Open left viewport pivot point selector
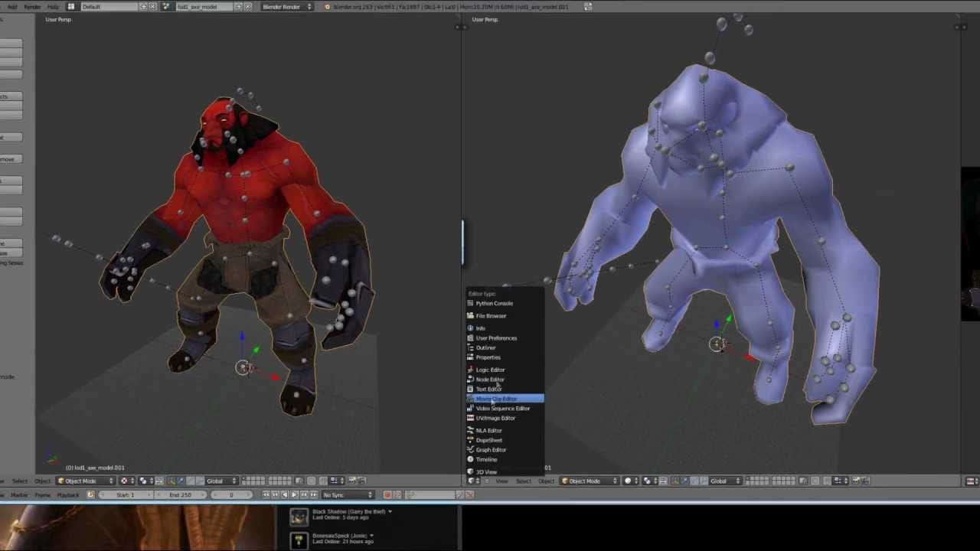This screenshot has height=551, width=980. tap(145, 481)
